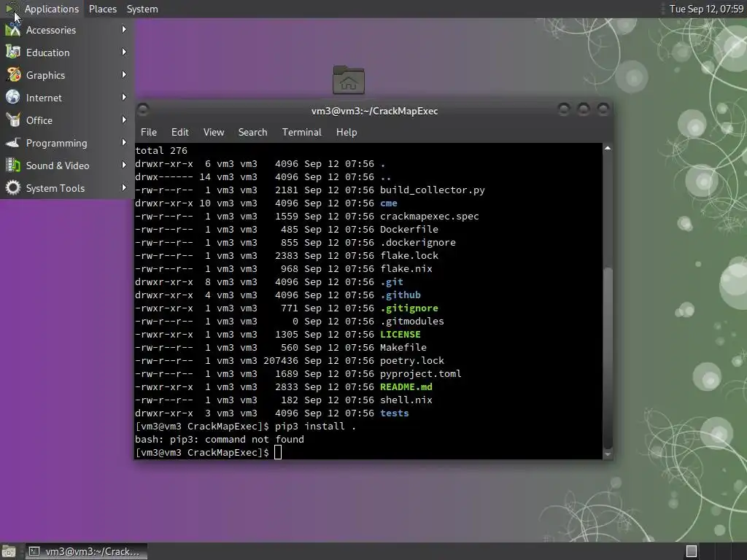
Task: Click the terminal scrollbar up arrow
Action: pyautogui.click(x=608, y=149)
